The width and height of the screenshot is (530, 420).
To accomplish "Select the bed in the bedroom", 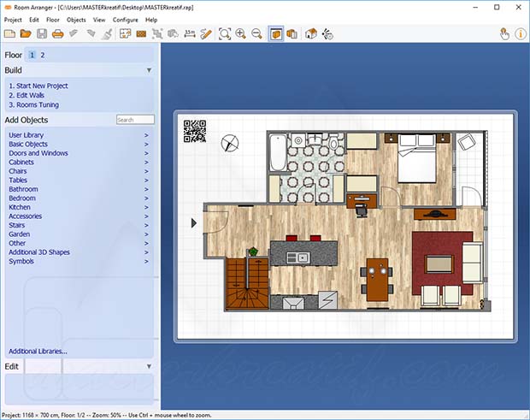I will (416, 158).
